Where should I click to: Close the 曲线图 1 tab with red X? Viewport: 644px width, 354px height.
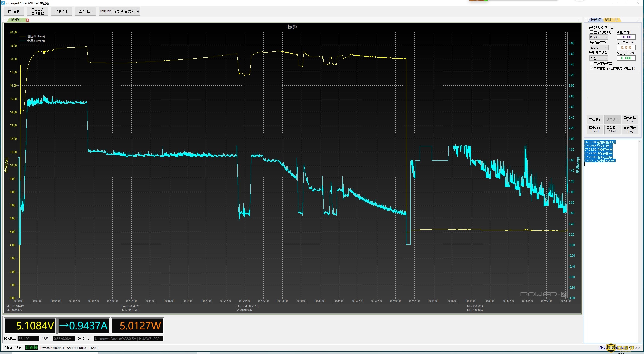(x=27, y=20)
